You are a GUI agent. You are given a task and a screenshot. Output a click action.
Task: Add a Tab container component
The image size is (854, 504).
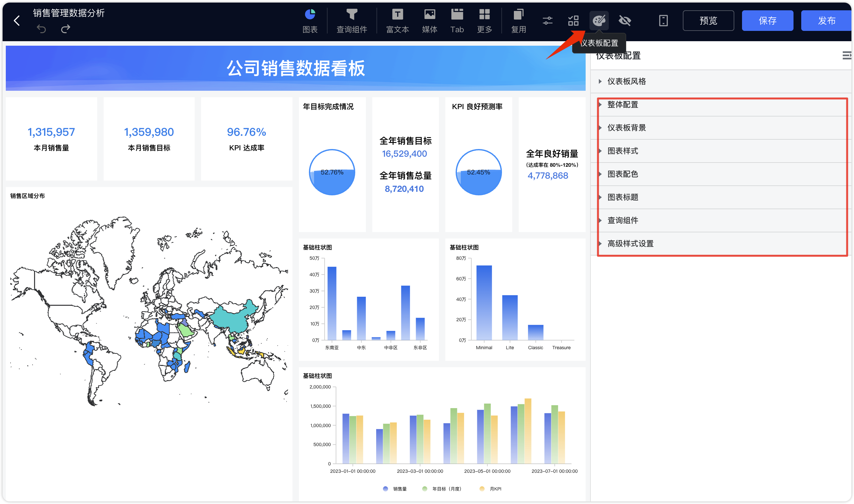(x=457, y=21)
